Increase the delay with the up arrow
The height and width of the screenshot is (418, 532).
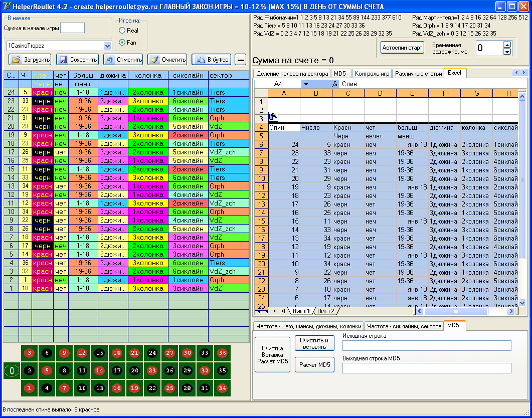point(506,44)
